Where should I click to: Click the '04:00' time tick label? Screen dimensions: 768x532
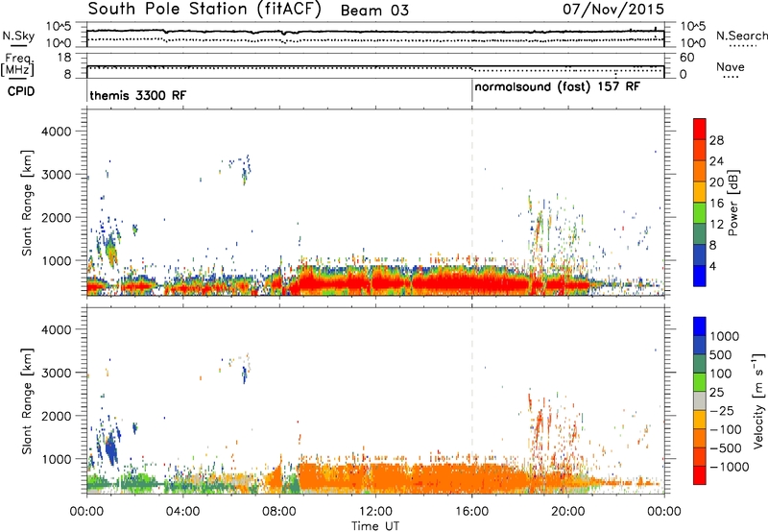click(182, 512)
